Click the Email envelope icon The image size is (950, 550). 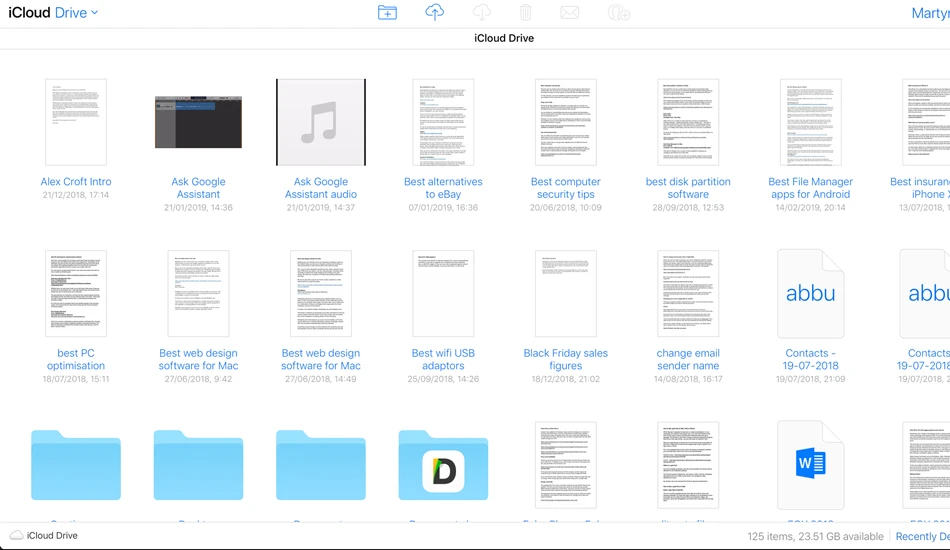pos(570,12)
